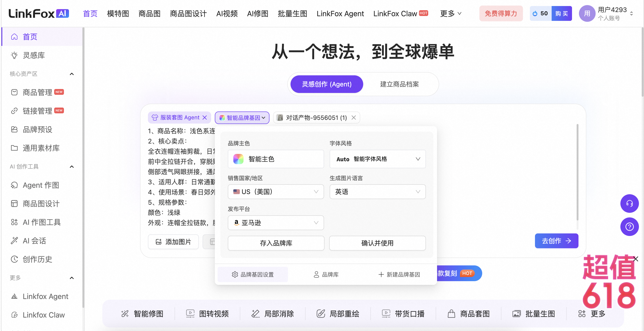Click the AI 作图工具 grid icon
644x331 pixels.
tap(14, 222)
